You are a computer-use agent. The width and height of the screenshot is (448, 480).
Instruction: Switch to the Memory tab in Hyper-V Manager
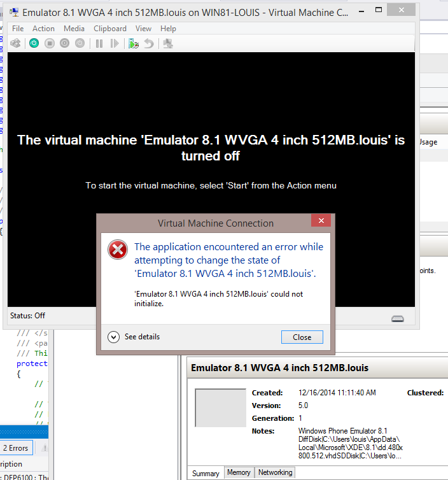coord(239,472)
